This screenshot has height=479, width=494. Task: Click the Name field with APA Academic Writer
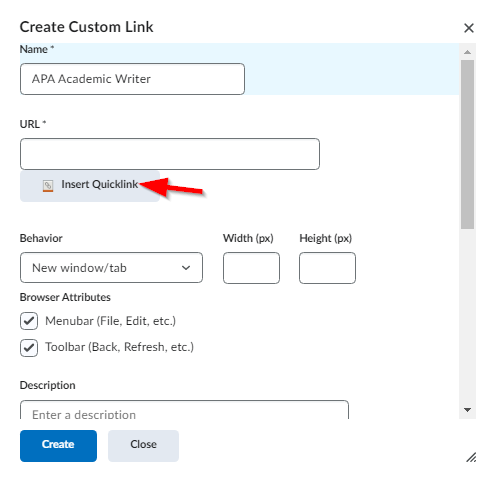(132, 79)
